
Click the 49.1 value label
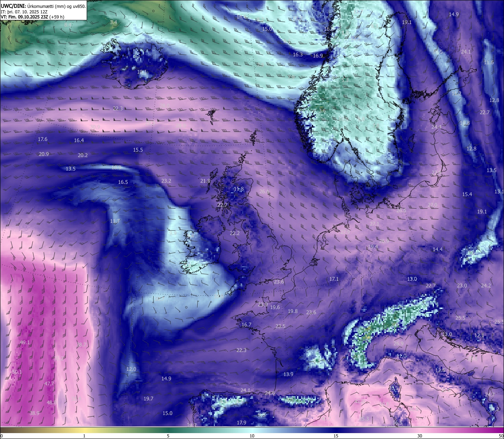pyautogui.click(x=25, y=343)
